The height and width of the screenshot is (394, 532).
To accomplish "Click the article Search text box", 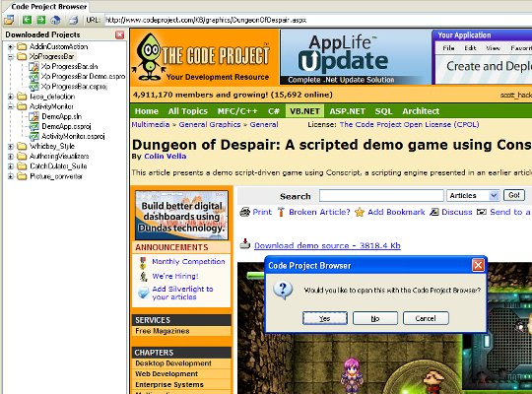I will pos(381,196).
